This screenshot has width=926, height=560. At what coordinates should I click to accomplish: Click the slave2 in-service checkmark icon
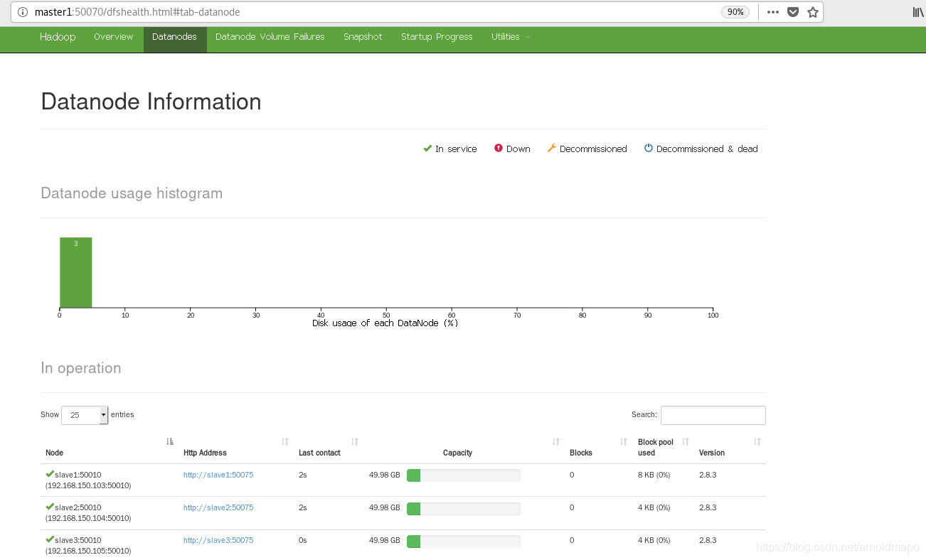point(50,507)
